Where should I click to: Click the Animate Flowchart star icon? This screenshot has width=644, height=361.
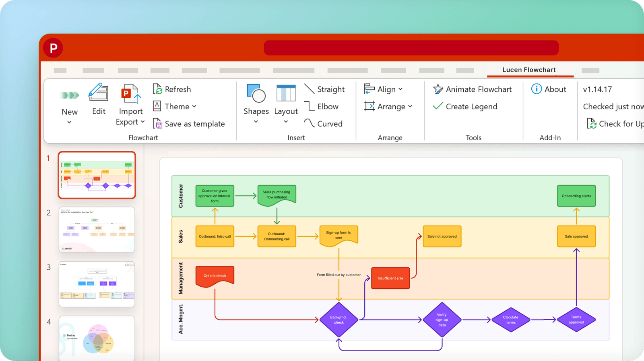click(438, 89)
